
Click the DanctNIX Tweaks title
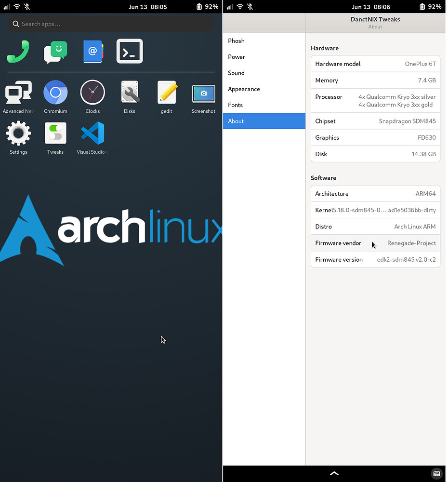point(375,19)
